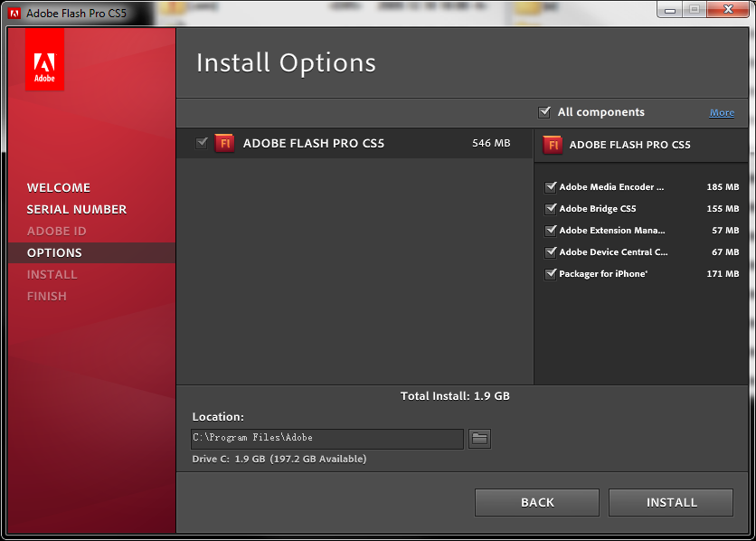Uncheck Adobe Media Encoder component

(x=550, y=187)
